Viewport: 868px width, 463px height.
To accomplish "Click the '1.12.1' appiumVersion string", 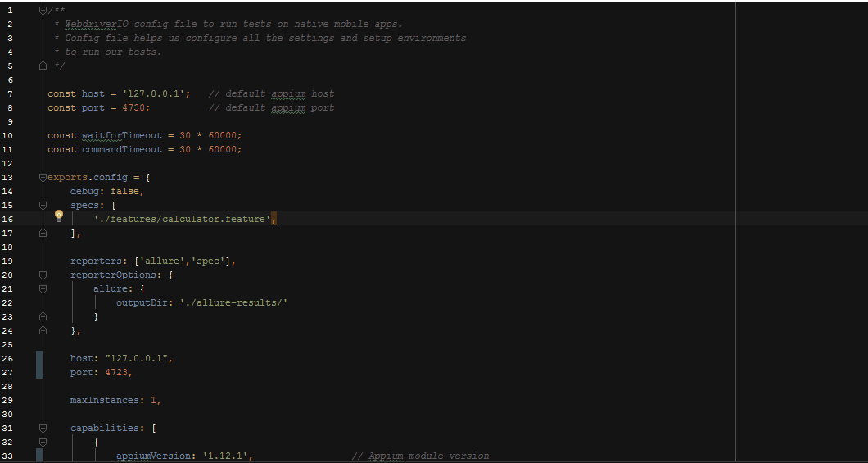I will [x=225, y=456].
